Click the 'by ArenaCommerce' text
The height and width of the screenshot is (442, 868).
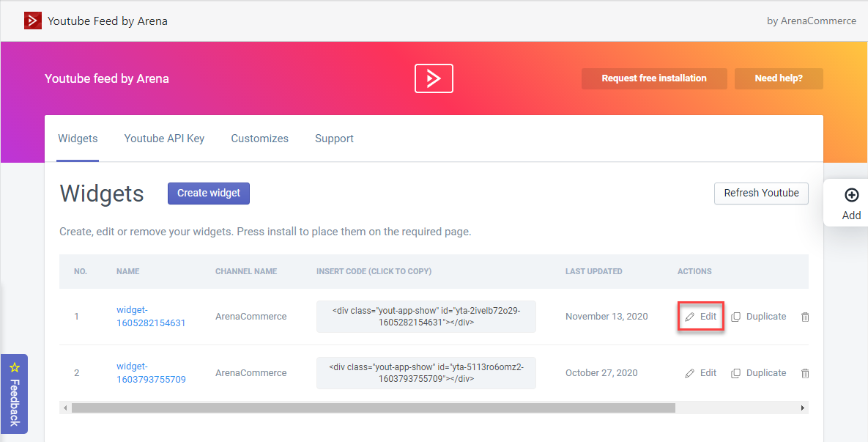812,21
